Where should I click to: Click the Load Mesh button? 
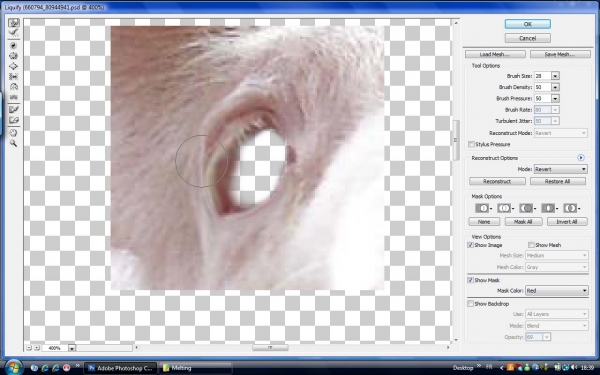point(495,54)
